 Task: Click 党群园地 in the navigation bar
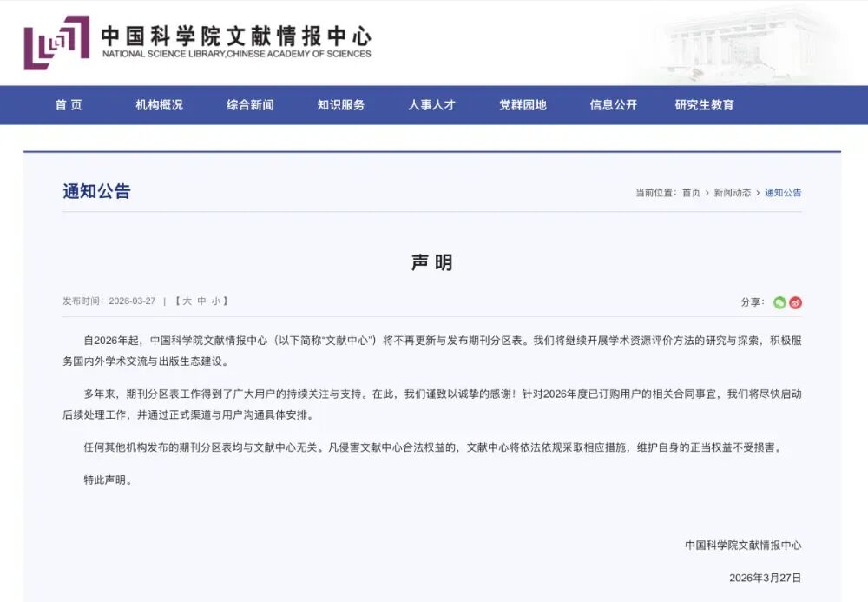pos(523,105)
